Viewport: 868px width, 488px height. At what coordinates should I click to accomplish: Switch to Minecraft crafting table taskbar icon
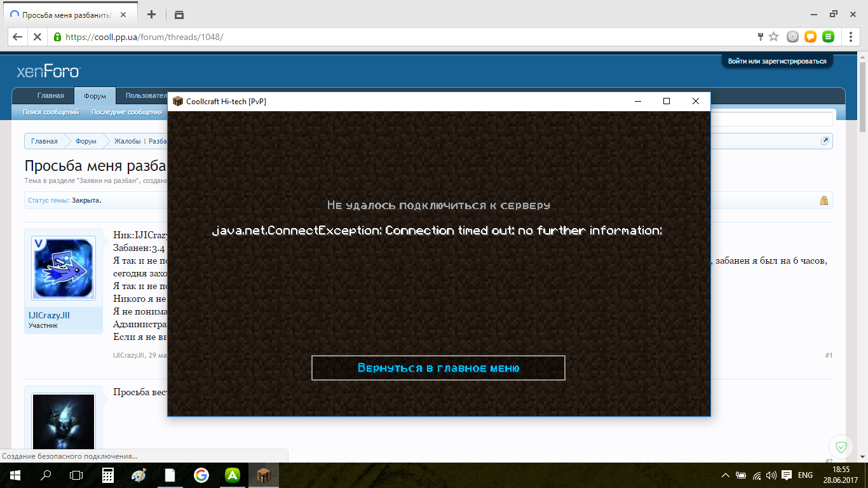tap(263, 475)
